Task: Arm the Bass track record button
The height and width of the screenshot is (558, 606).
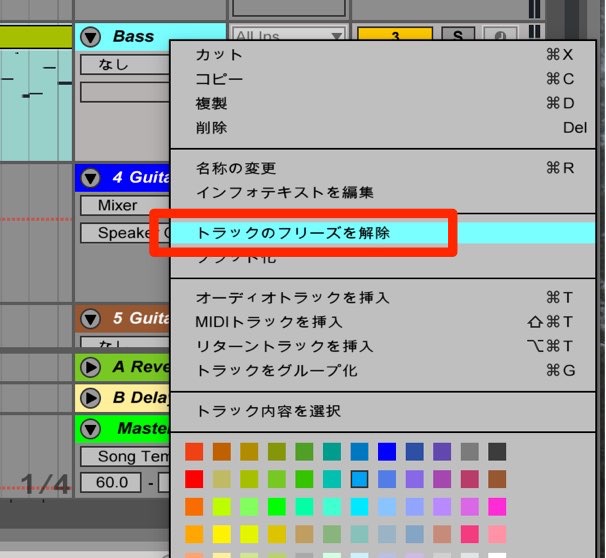Action: coord(500,34)
